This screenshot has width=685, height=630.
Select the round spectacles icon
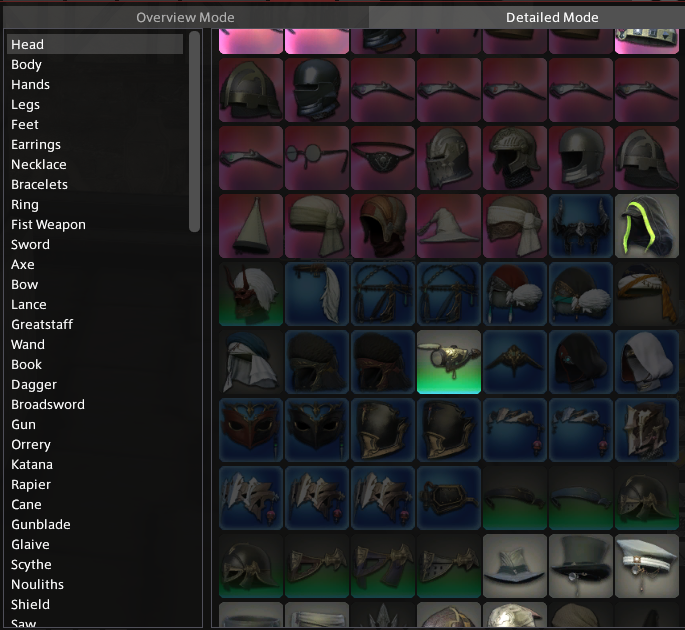point(317,158)
